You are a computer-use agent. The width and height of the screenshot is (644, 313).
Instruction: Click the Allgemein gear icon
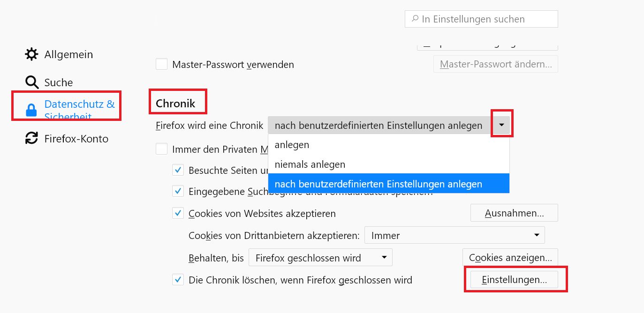[x=31, y=54]
